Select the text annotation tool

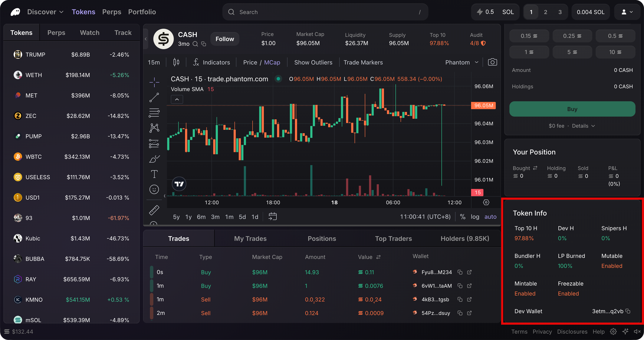[154, 174]
